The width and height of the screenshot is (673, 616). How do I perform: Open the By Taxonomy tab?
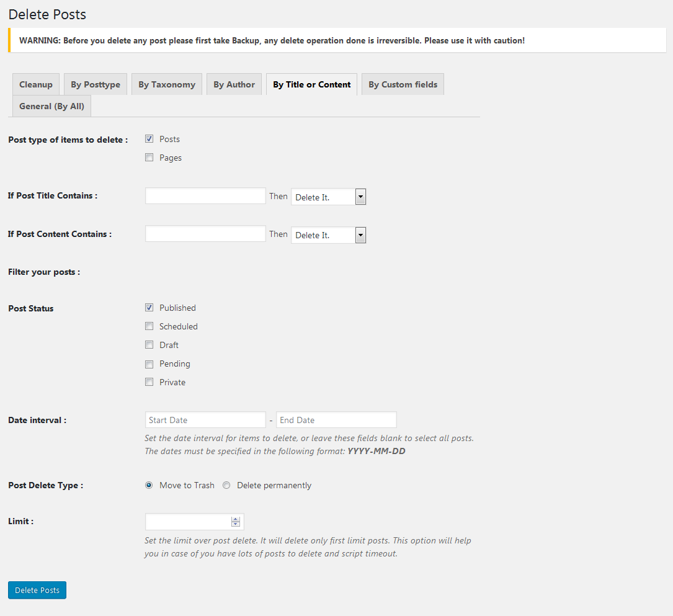(x=167, y=84)
